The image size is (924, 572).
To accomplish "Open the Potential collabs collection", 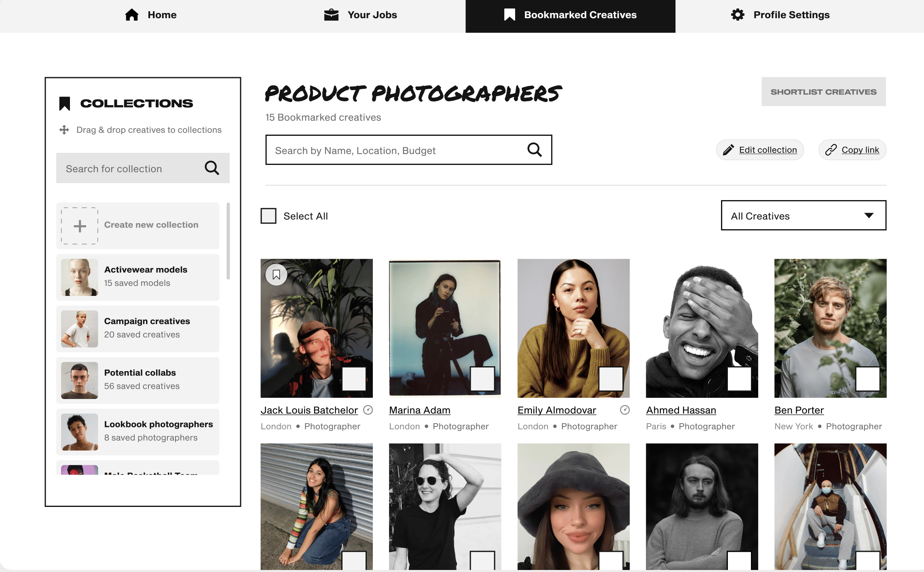I will [138, 380].
